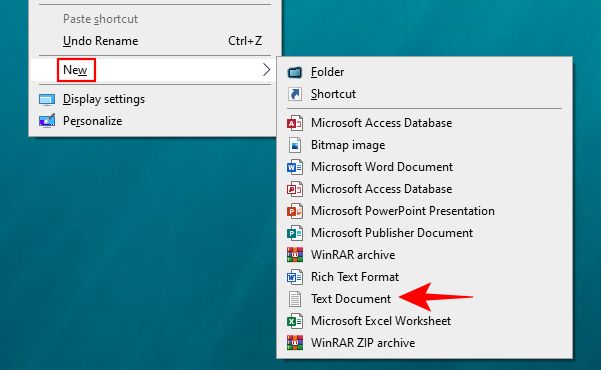Click the greyed-out Paste shortcut entry

pyautogui.click(x=100, y=19)
